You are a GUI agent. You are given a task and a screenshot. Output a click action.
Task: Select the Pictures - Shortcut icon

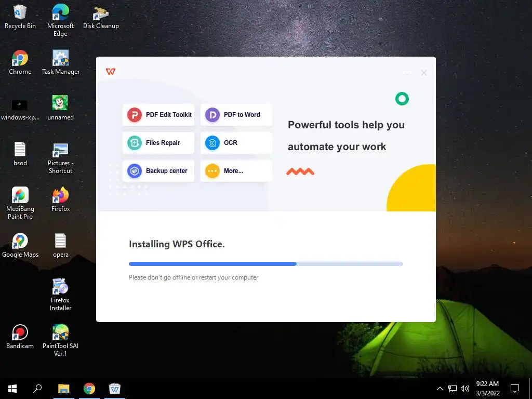click(60, 158)
